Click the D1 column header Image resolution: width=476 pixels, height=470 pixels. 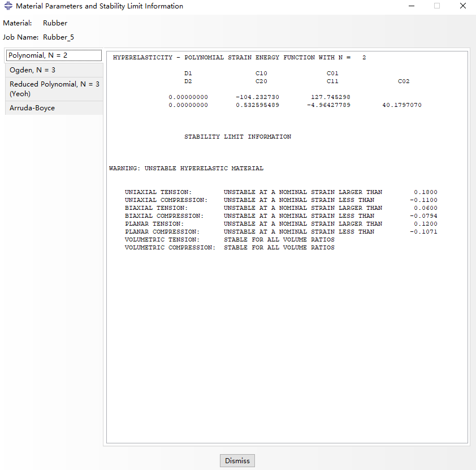(188, 73)
